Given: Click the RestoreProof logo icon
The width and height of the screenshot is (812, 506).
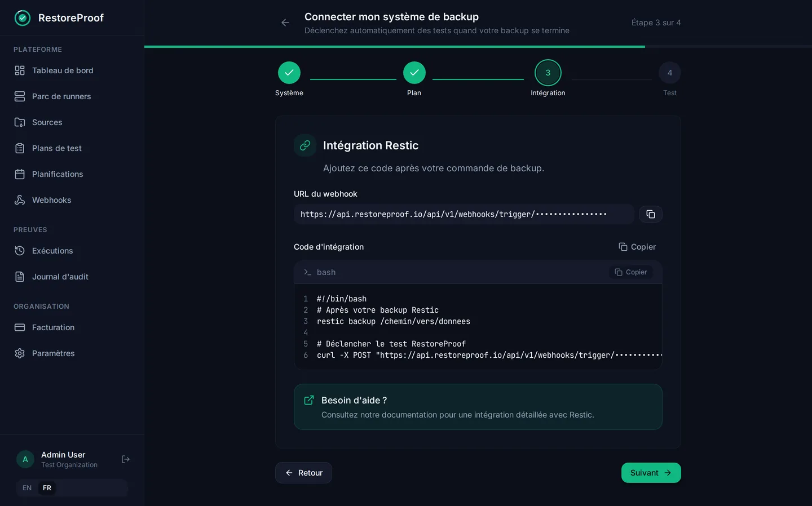Looking at the screenshot, I should coord(23,18).
